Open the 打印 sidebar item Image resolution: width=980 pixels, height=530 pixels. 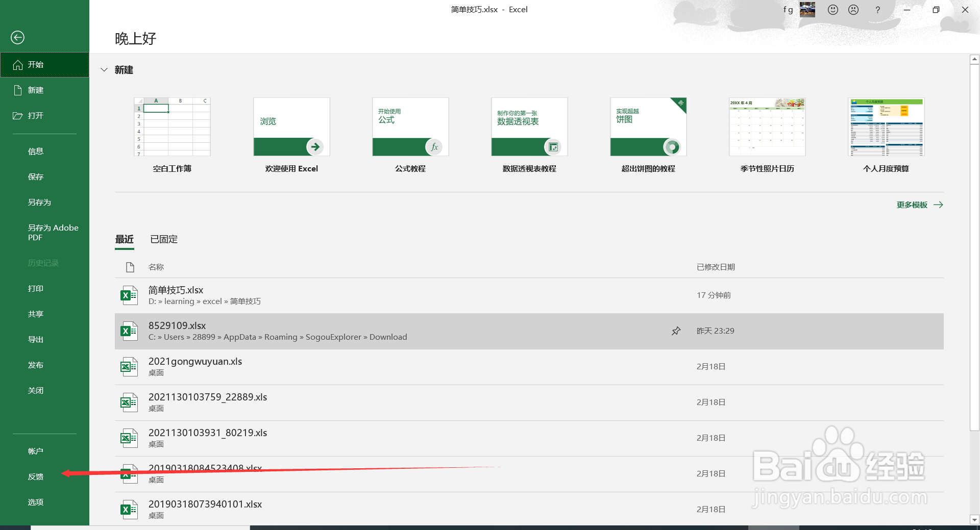pos(45,289)
